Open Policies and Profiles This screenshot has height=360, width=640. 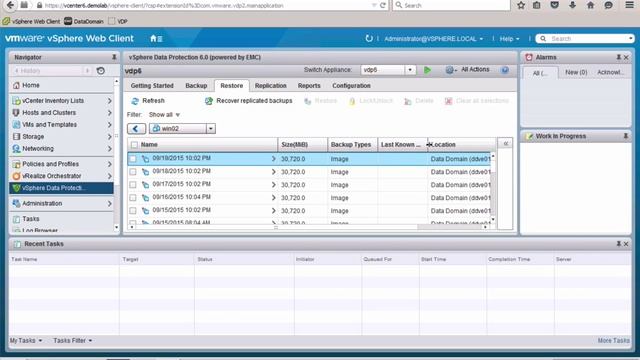61,164
